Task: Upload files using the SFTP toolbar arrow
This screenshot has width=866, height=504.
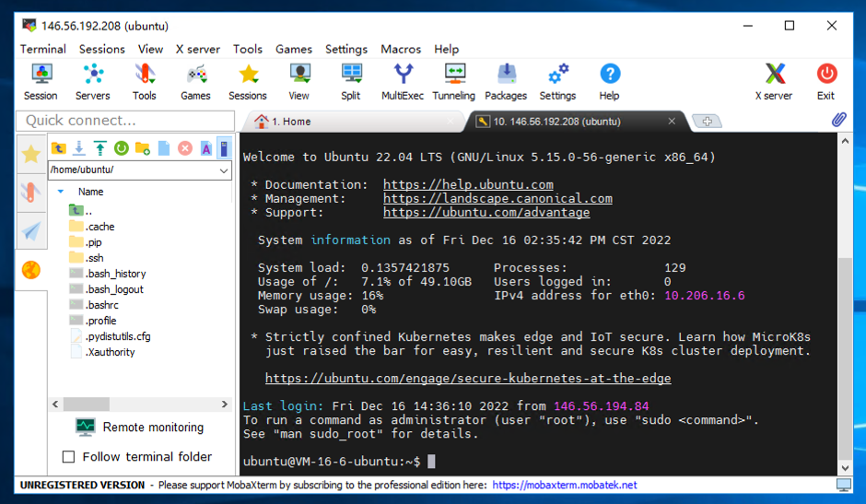Action: pos(100,148)
